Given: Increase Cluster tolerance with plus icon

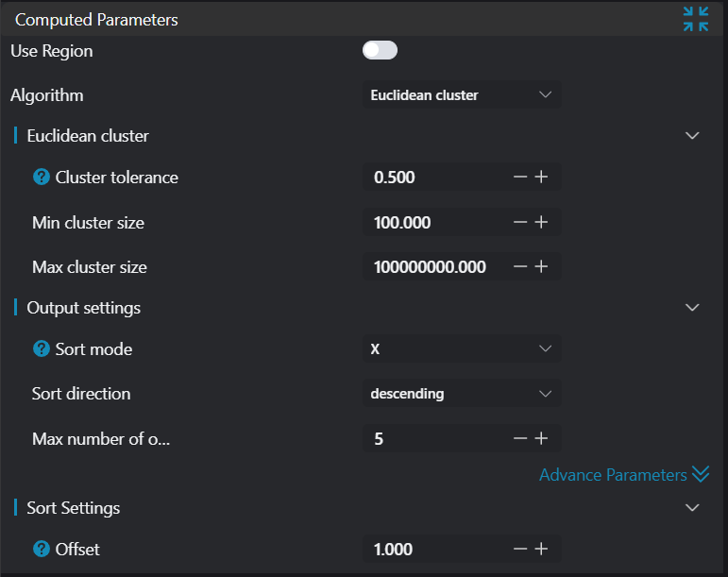Looking at the screenshot, I should click(x=541, y=177).
